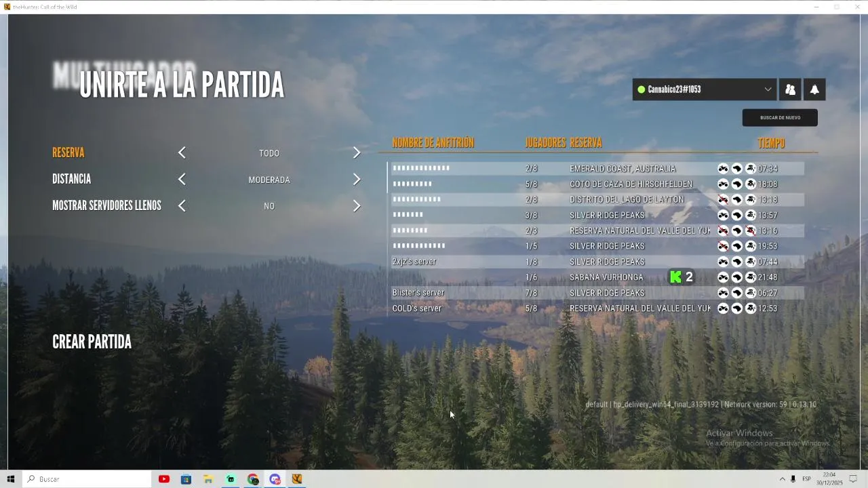Click the left arrow for Distancia
The image size is (868, 488).
point(182,180)
